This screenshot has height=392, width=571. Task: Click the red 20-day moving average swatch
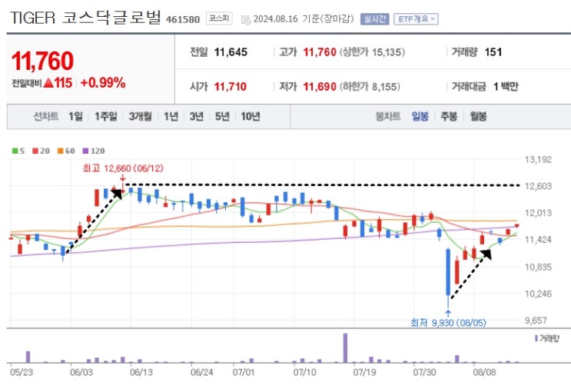[x=35, y=151]
